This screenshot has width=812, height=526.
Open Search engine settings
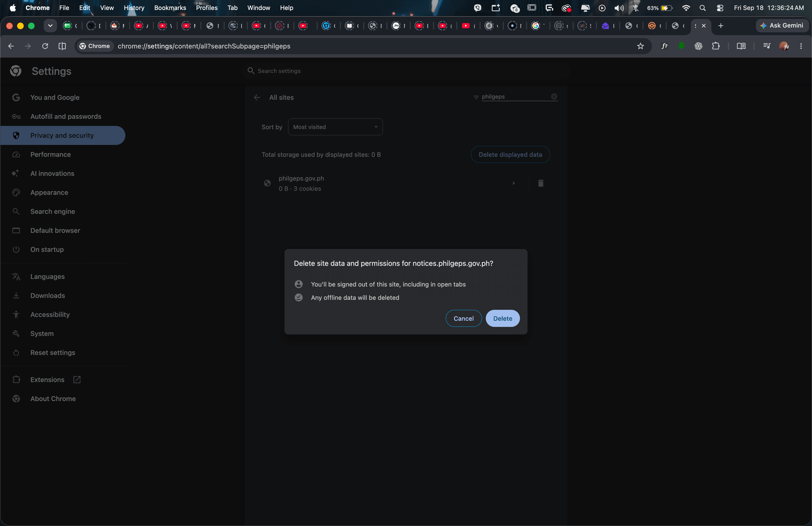tap(52, 211)
